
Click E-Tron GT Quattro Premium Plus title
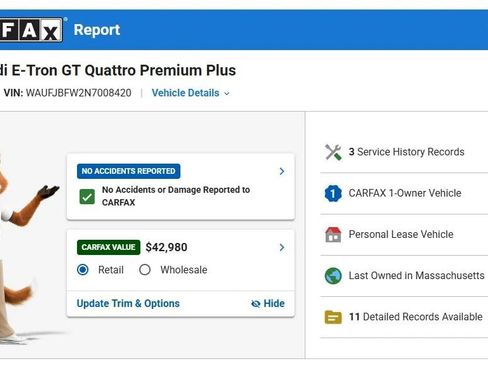coord(118,70)
